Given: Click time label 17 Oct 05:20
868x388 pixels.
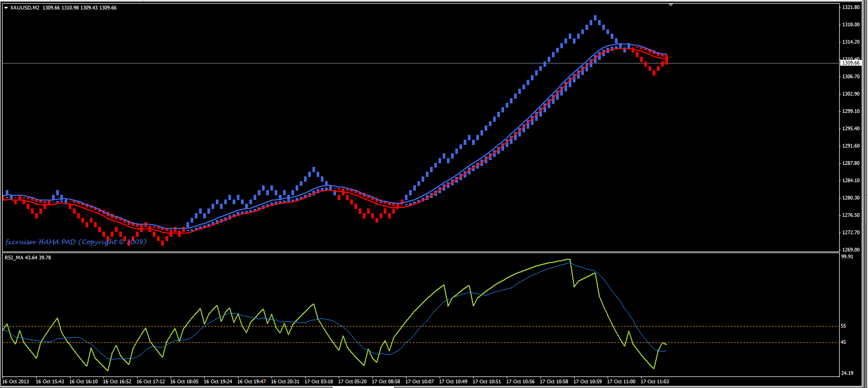Looking at the screenshot, I should coord(352,382).
